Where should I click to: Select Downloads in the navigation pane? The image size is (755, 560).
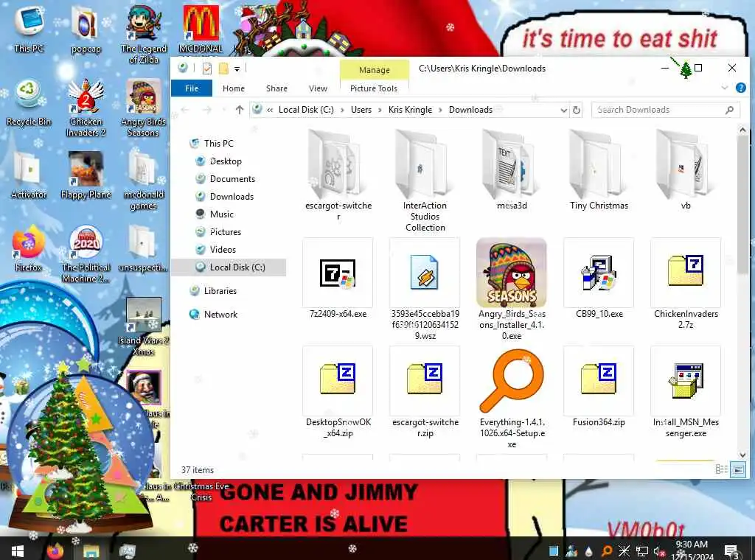231,196
